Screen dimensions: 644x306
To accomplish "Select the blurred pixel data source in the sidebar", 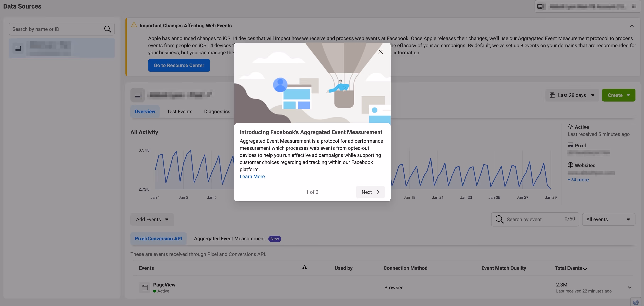I will (62, 48).
